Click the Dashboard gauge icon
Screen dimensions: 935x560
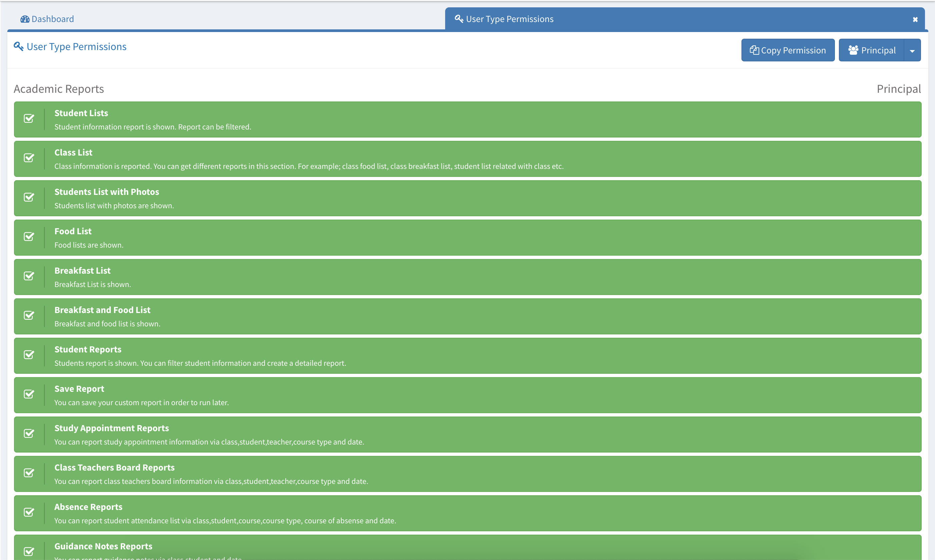(x=25, y=19)
